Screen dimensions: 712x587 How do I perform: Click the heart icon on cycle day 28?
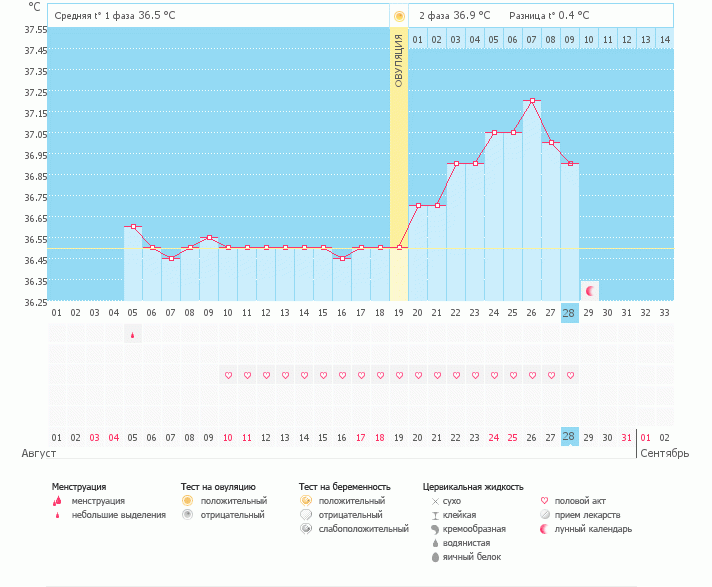click(570, 375)
